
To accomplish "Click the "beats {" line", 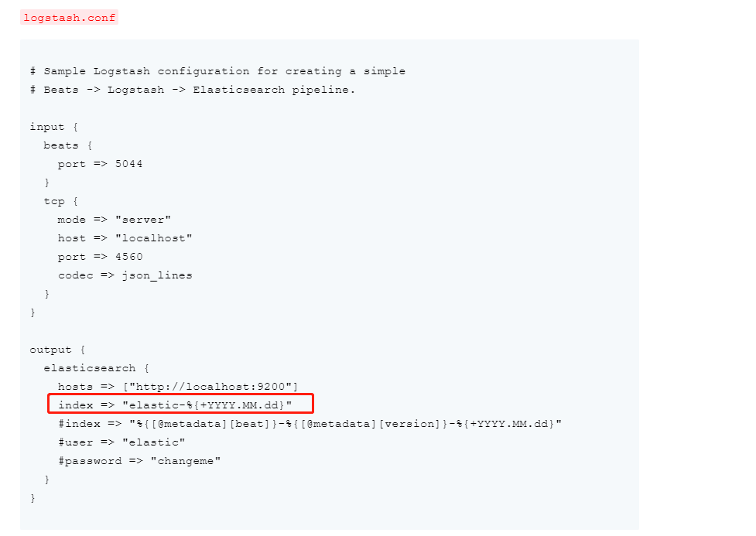I will pyautogui.click(x=66, y=145).
